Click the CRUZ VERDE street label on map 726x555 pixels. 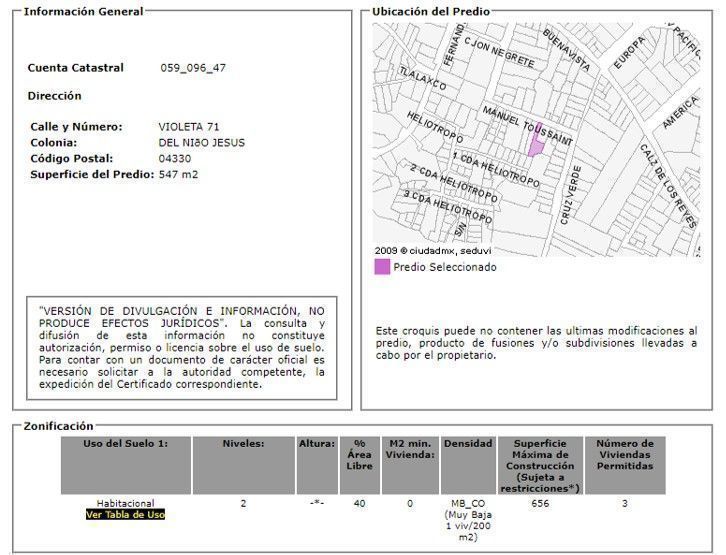click(x=570, y=194)
